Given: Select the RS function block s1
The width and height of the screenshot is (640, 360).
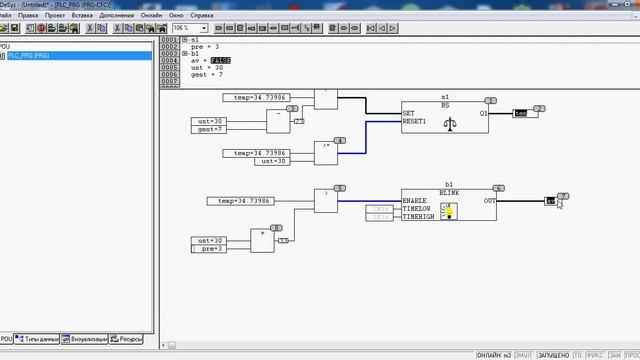Looking at the screenshot, I should (x=445, y=118).
